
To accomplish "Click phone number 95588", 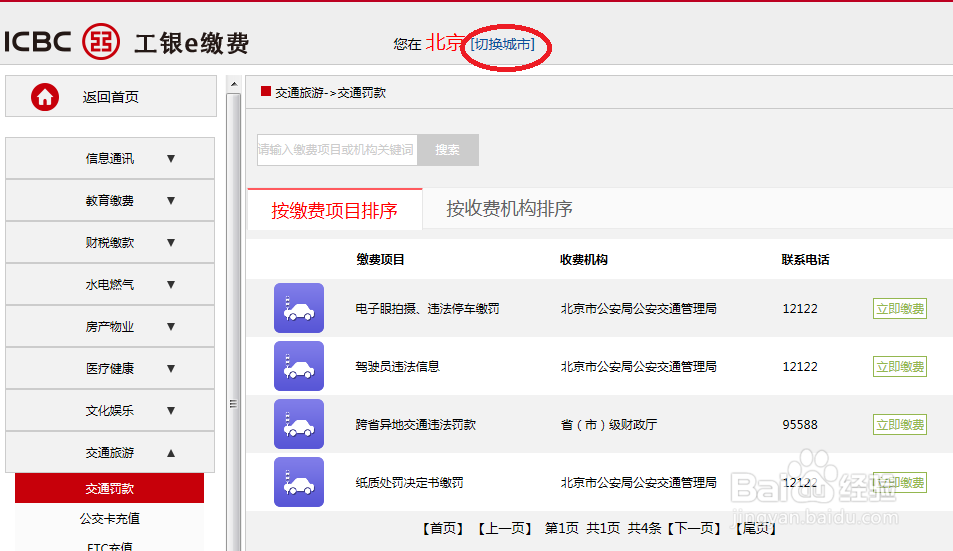I will point(800,424).
